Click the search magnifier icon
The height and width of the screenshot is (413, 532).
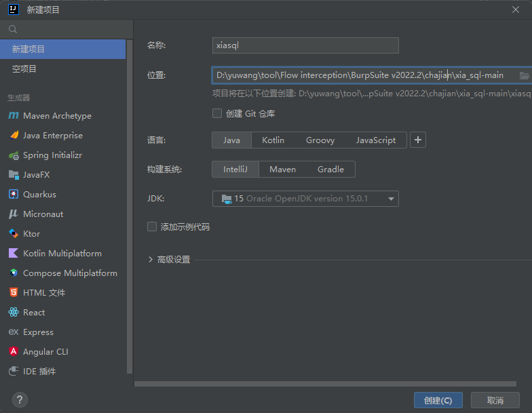click(13, 29)
